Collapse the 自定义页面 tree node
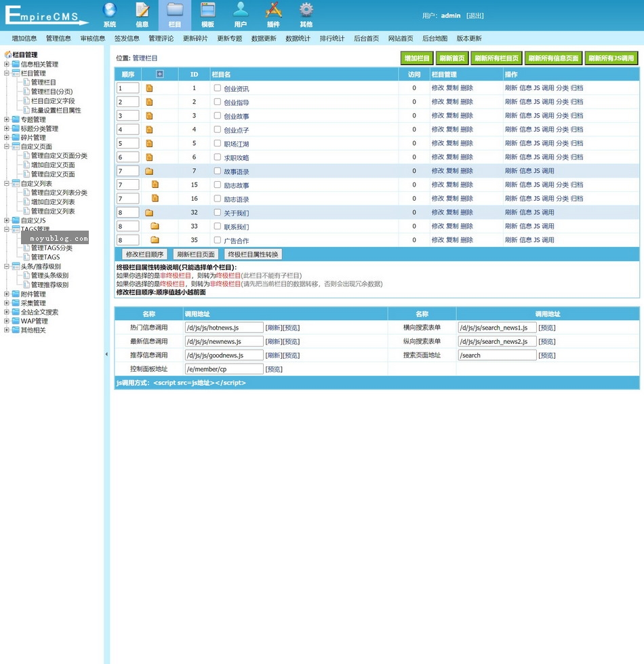 [x=6, y=147]
